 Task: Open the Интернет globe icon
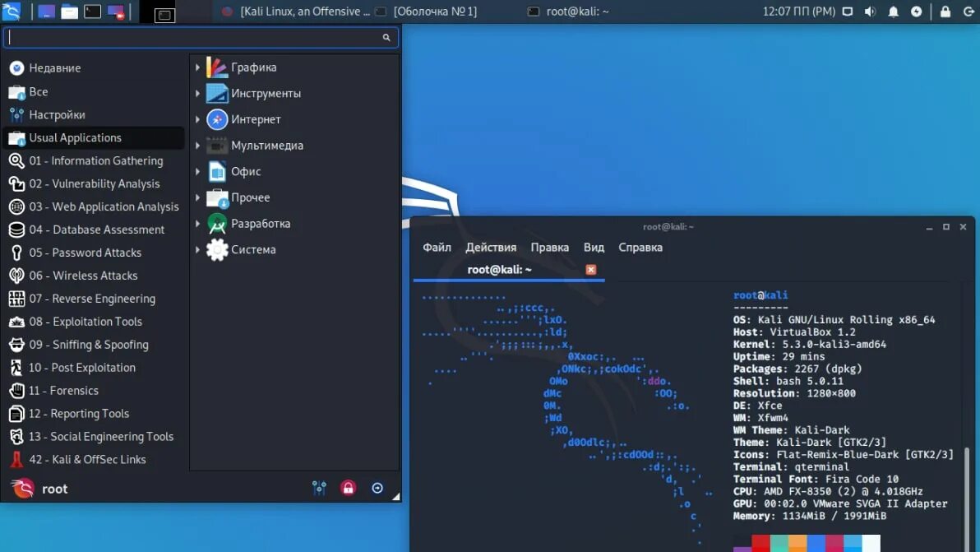217,118
